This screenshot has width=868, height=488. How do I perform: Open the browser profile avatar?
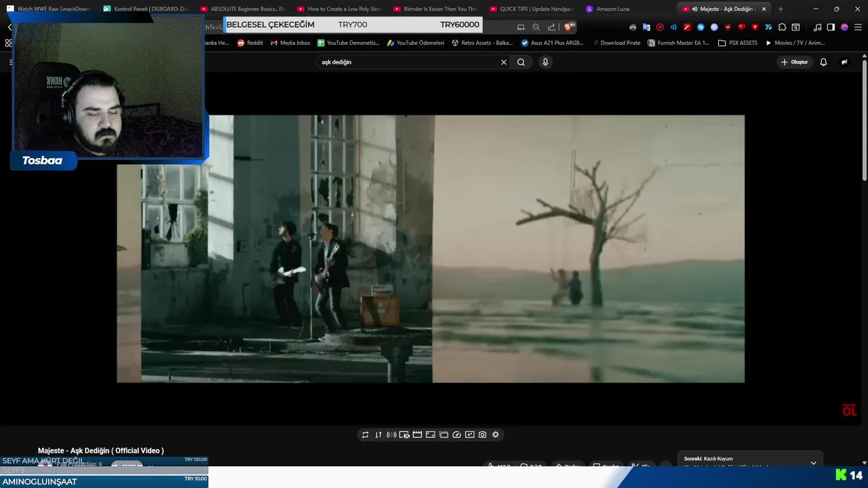(844, 27)
